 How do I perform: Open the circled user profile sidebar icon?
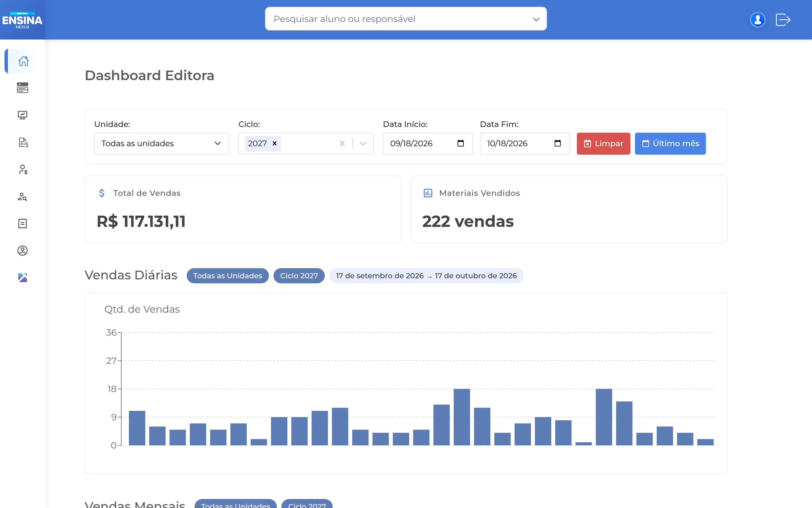click(x=23, y=251)
